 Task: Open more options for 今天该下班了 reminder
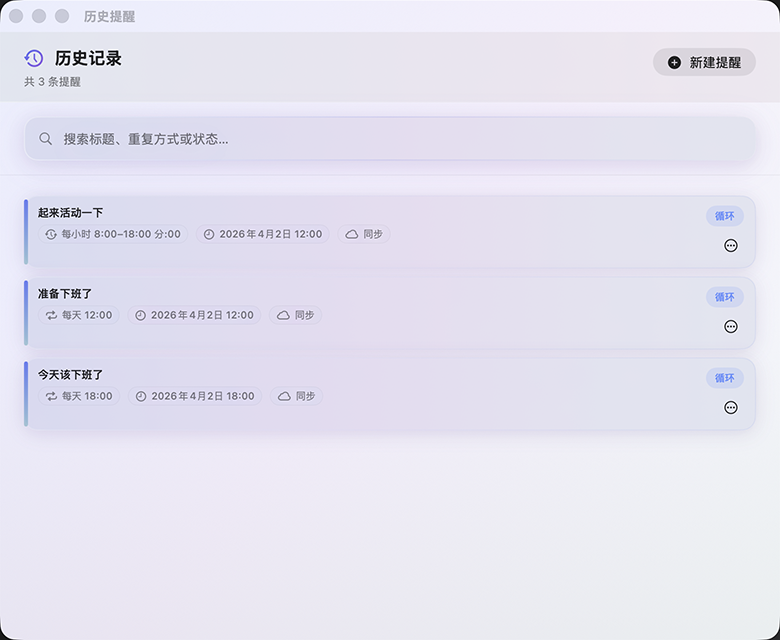pyautogui.click(x=731, y=407)
